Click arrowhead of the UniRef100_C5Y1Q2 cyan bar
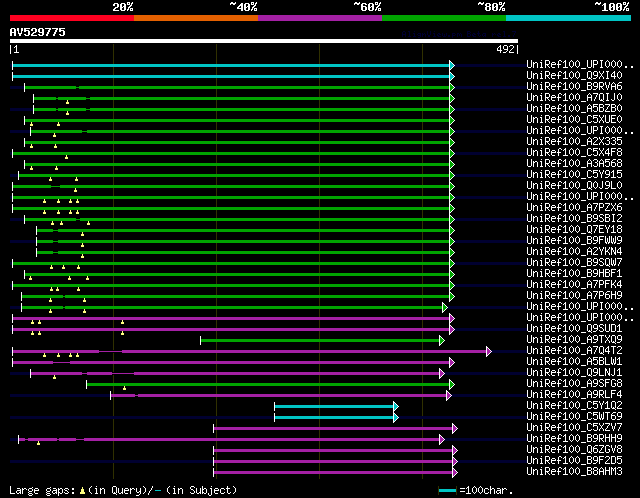The image size is (640, 498). (396, 406)
